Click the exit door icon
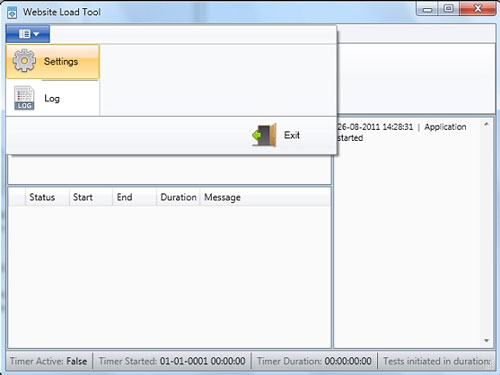 coord(265,135)
